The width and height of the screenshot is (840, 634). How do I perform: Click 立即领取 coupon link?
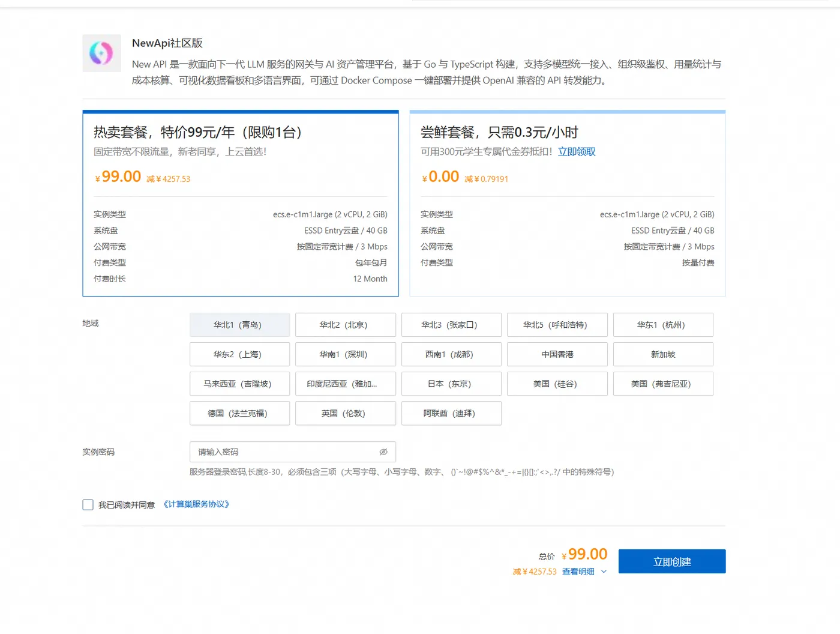[x=577, y=152]
